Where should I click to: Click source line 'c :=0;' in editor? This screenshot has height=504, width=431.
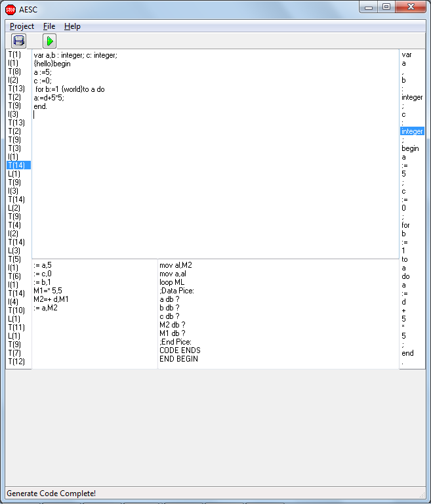(x=43, y=81)
